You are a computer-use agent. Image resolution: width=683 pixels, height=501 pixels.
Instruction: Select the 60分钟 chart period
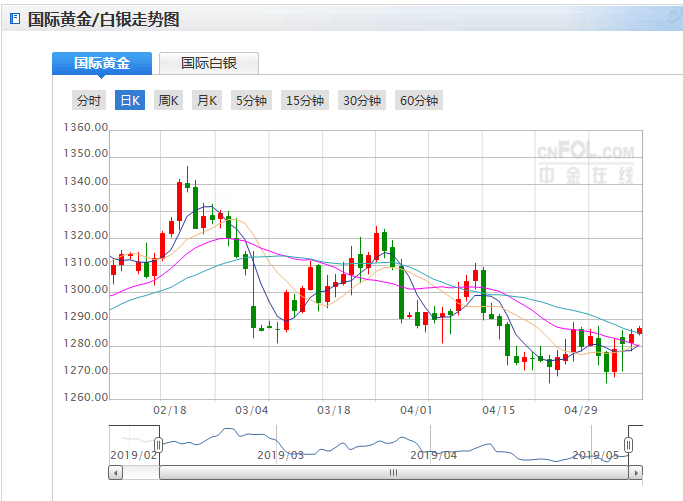point(419,101)
